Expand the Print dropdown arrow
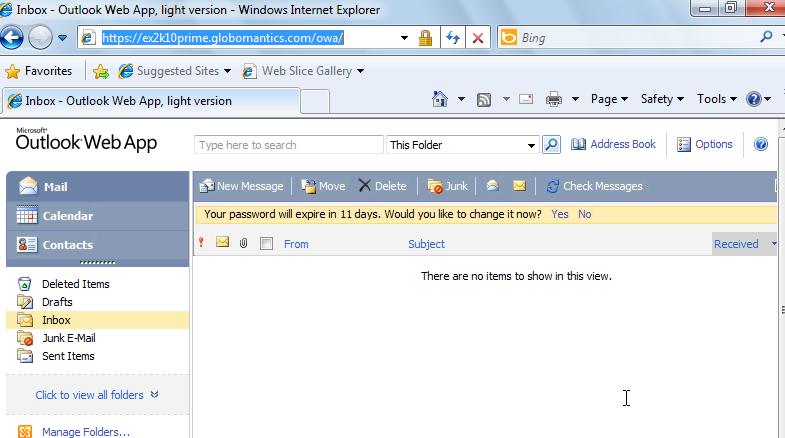The height and width of the screenshot is (438, 785). [x=575, y=99]
